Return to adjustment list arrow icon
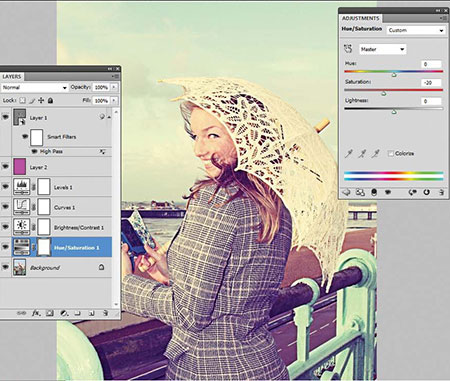This screenshot has width=450, height=381. [x=346, y=192]
